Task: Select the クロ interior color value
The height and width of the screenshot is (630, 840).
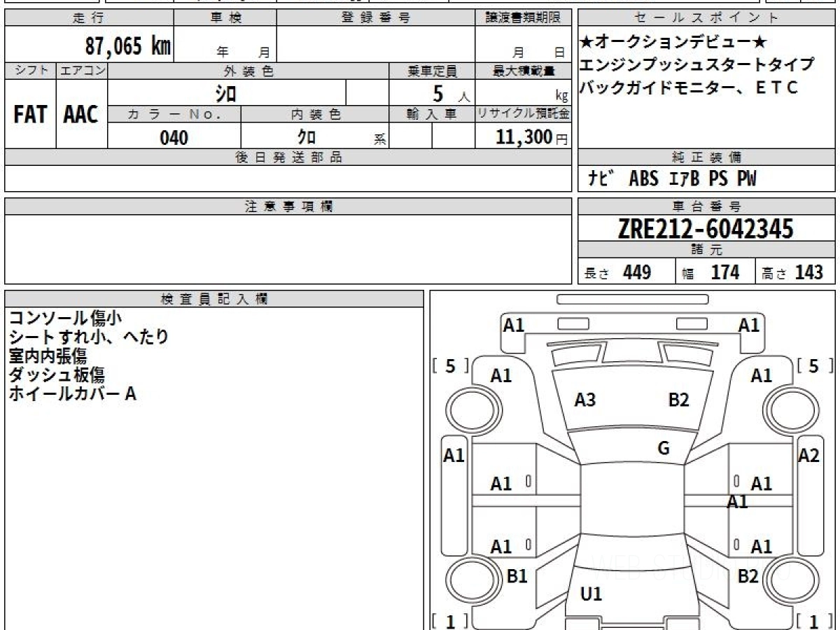Action: coord(308,137)
